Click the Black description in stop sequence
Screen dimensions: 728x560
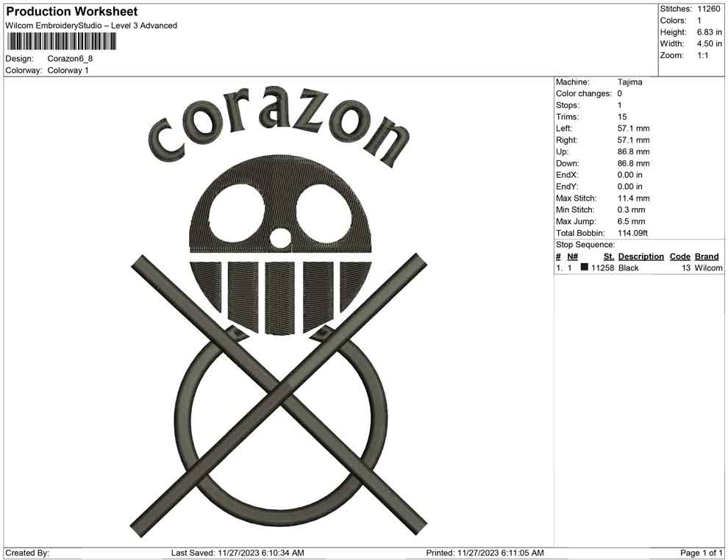pos(629,268)
